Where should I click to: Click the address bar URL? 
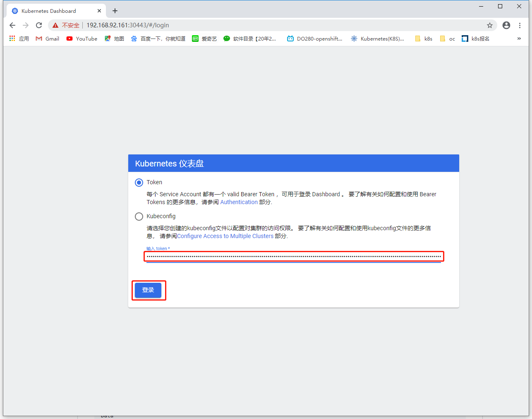[127, 25]
